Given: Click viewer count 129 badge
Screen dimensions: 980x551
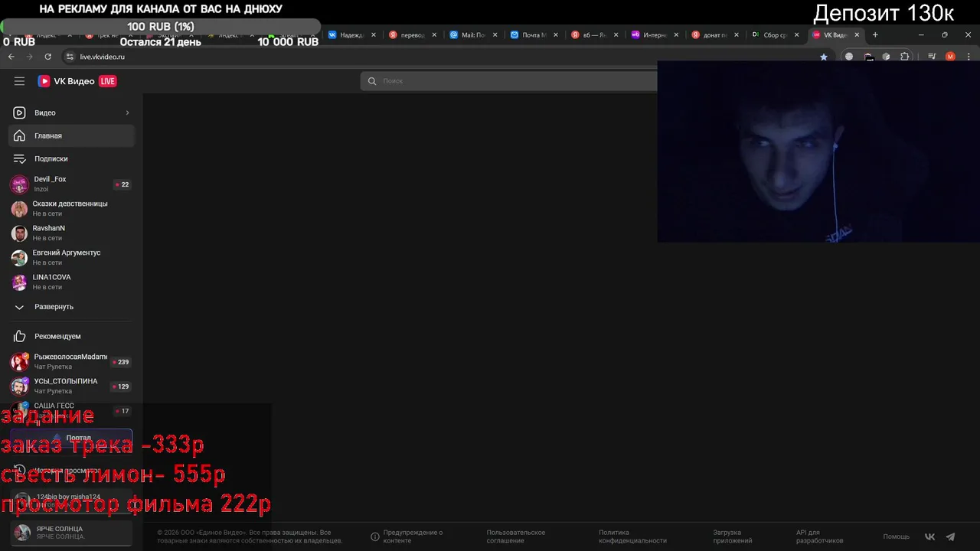Looking at the screenshot, I should point(121,386).
